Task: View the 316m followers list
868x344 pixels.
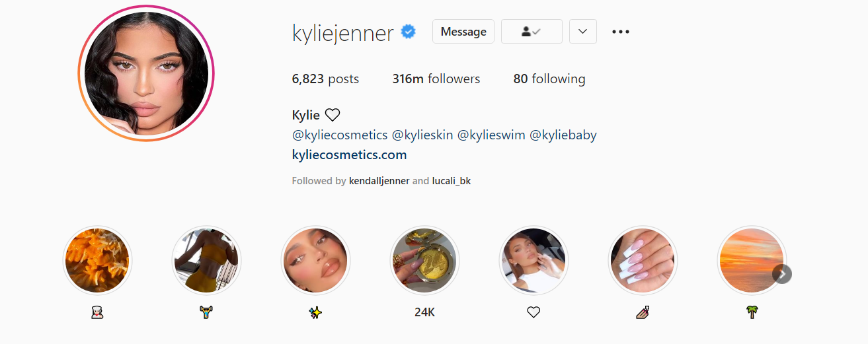Action: [x=436, y=79]
